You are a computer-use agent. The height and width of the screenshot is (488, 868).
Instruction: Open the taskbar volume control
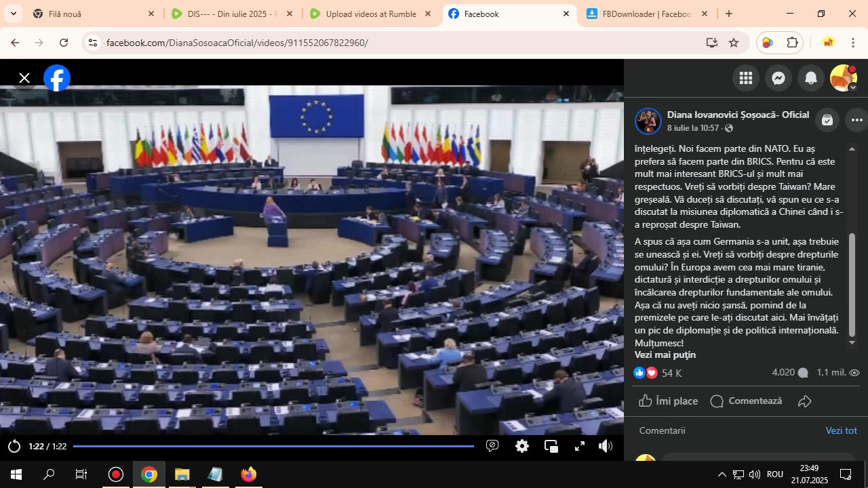755,474
